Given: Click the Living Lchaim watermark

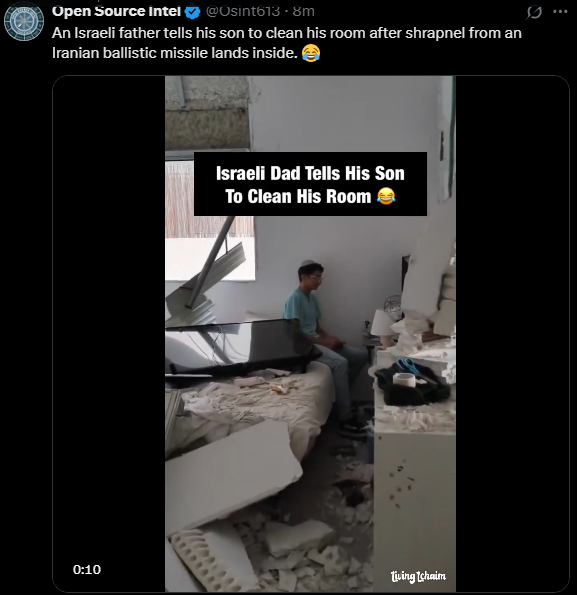Looking at the screenshot, I should (x=418, y=576).
